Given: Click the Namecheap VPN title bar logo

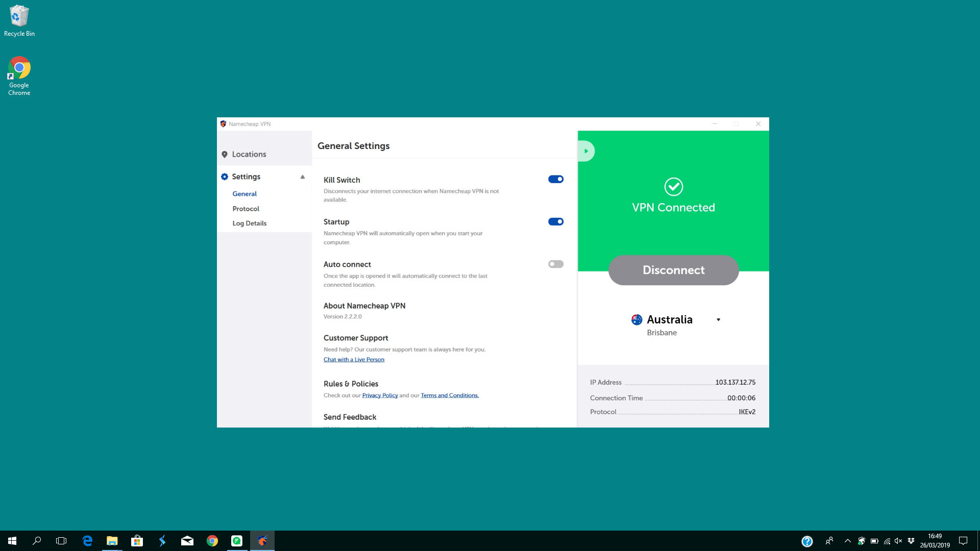Looking at the screenshot, I should point(223,124).
